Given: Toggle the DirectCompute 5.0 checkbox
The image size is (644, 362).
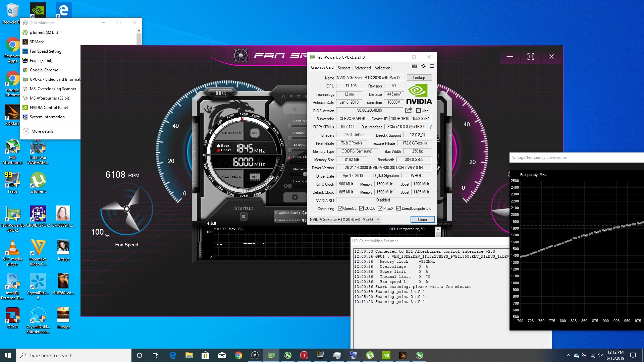Looking at the screenshot, I should click(x=399, y=208).
